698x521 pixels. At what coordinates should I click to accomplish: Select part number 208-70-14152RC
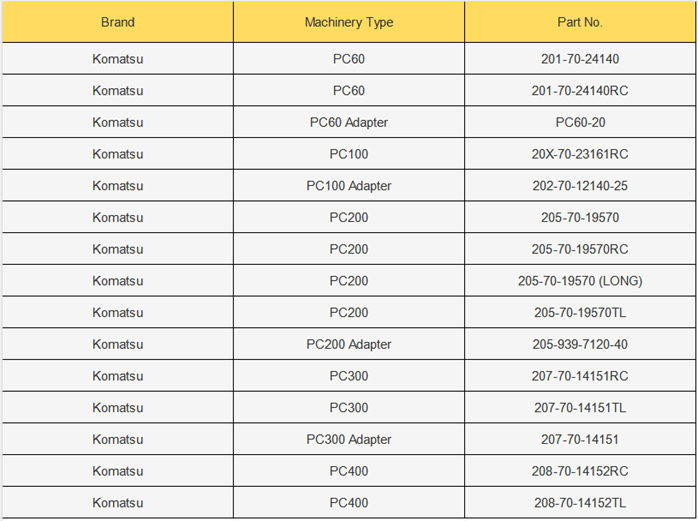click(x=580, y=471)
